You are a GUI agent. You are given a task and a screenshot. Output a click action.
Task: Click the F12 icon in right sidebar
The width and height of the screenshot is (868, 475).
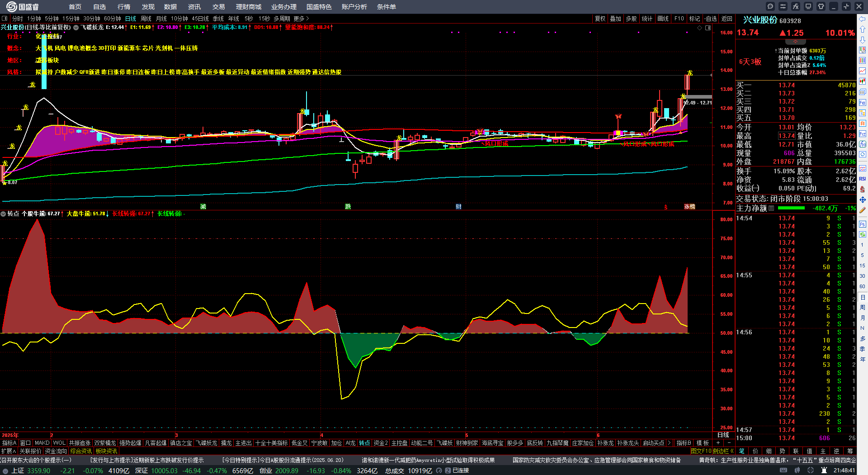(863, 134)
